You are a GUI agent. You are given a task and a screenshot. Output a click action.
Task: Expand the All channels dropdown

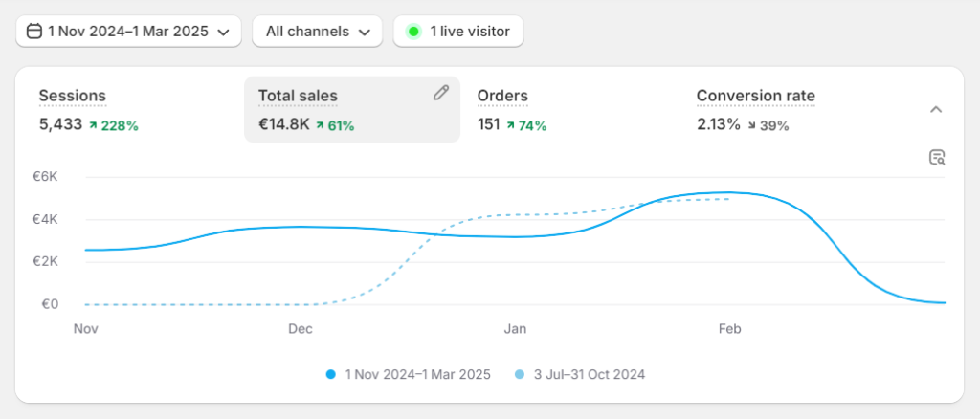tap(317, 32)
